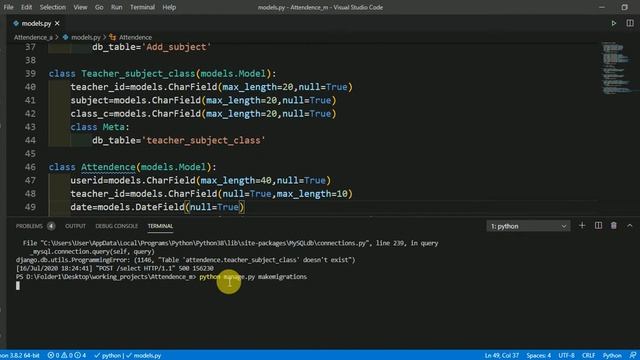
Task: Maximize panel size with chevron up
Action: click(x=629, y=226)
